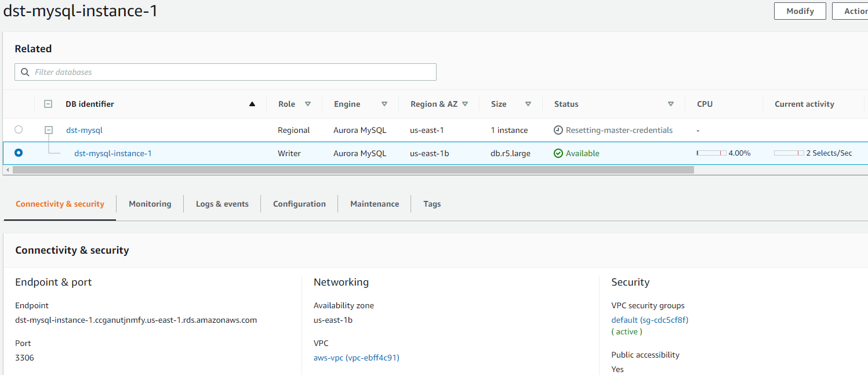
Task: Open the Size column sort triangle
Action: pos(528,104)
